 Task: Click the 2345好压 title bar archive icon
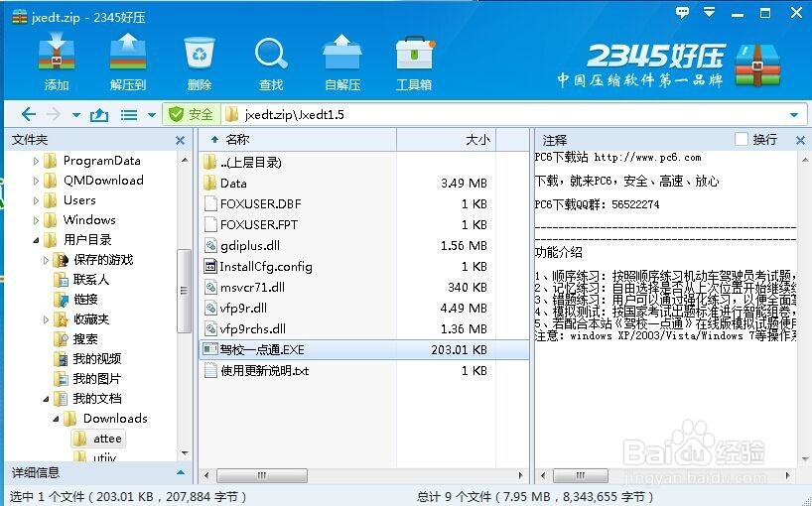[19, 17]
